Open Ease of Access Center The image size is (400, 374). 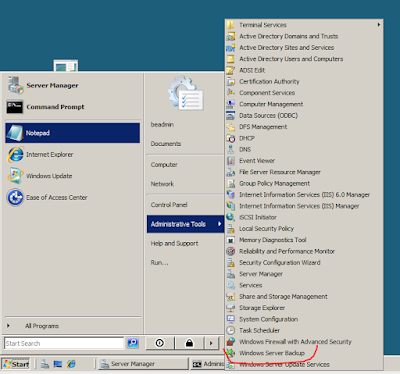72,198
